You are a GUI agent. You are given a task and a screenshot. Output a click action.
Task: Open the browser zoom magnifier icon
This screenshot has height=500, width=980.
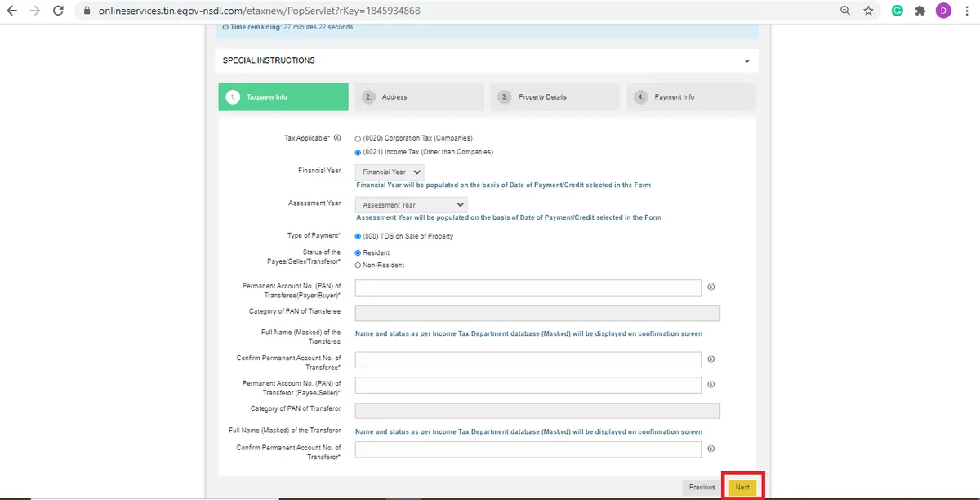click(845, 11)
